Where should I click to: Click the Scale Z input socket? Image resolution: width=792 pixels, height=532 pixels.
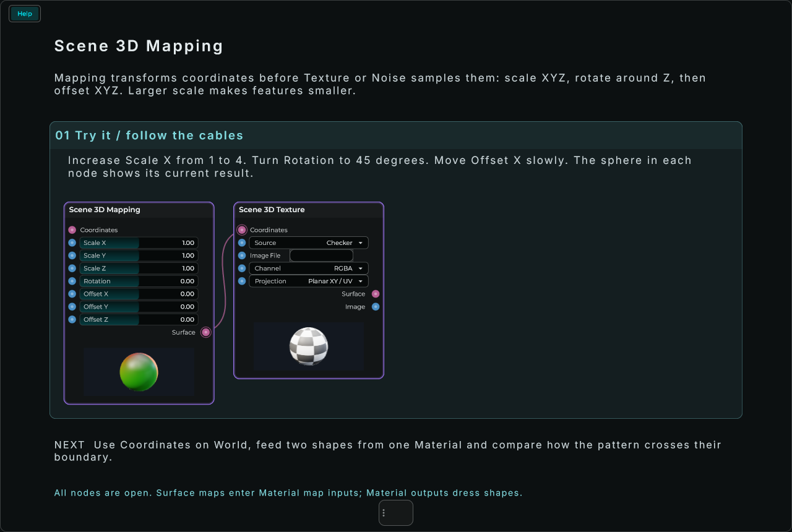[72, 268]
